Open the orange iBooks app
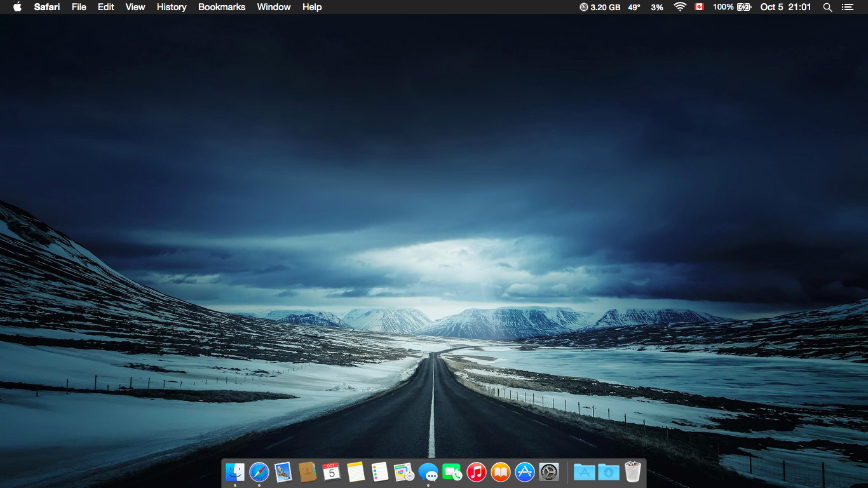The width and height of the screenshot is (868, 488). (501, 471)
